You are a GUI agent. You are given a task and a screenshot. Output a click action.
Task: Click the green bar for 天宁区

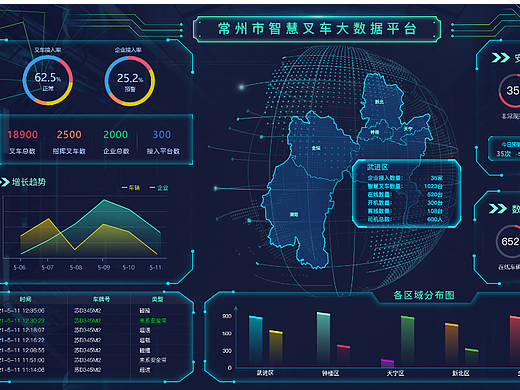pyautogui.click(x=407, y=341)
